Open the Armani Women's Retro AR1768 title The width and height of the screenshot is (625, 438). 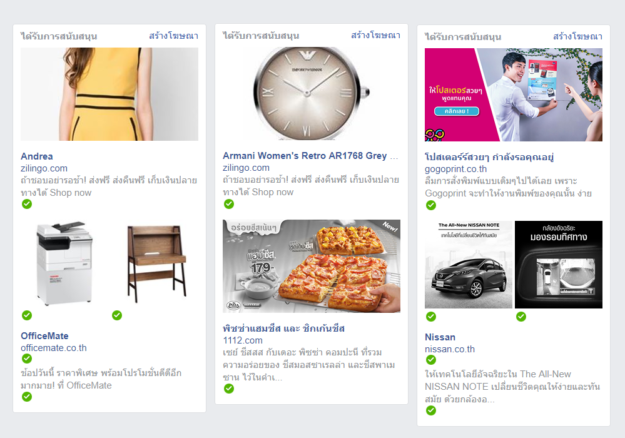pos(305,156)
